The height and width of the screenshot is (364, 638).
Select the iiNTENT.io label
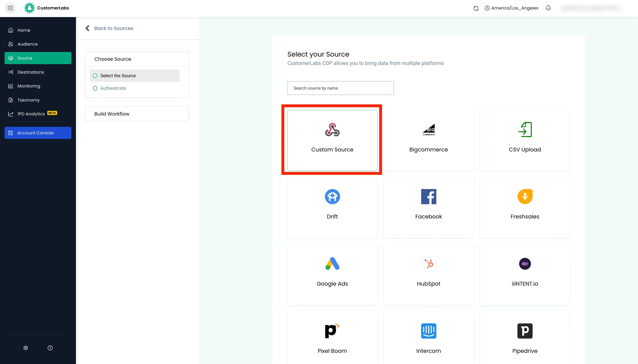coord(525,284)
